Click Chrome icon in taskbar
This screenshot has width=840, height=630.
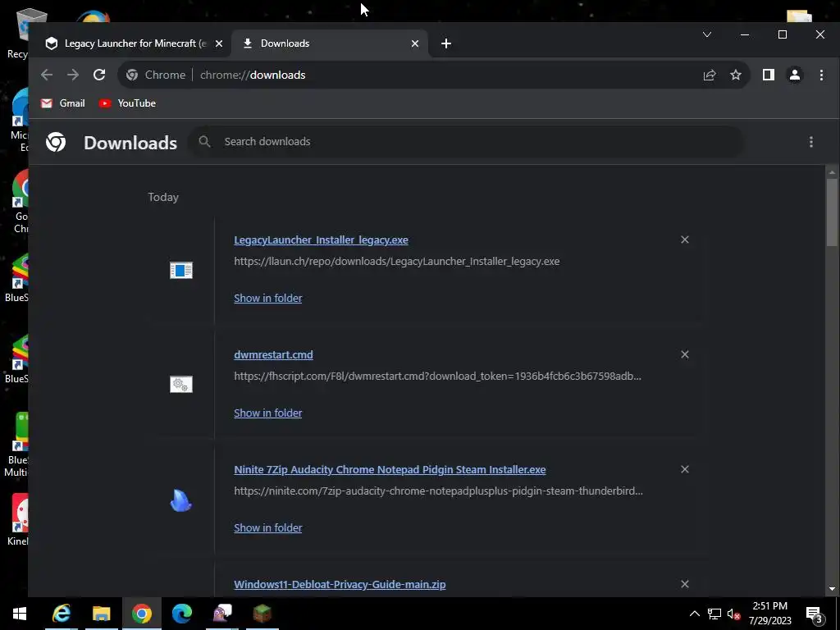pyautogui.click(x=141, y=614)
